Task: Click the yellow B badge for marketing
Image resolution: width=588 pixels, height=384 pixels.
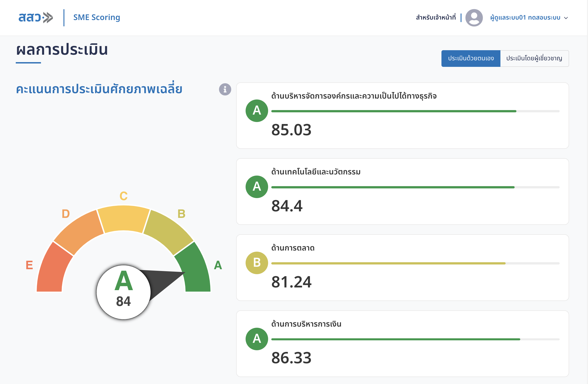Action: coord(257,263)
